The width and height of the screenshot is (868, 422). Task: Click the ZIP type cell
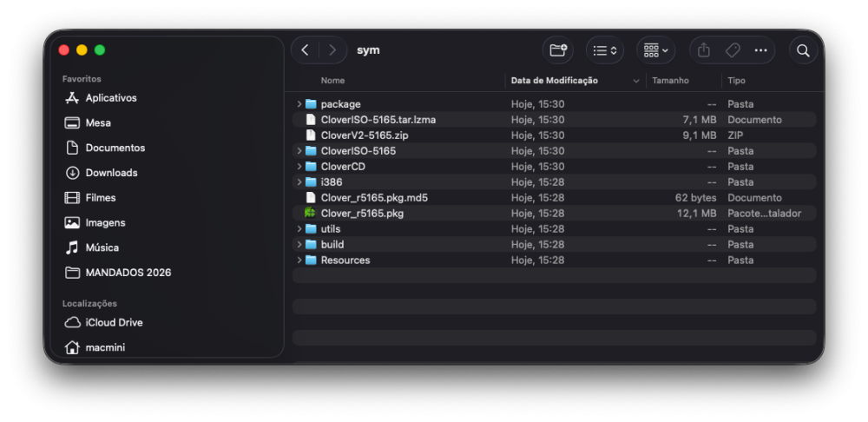click(735, 135)
